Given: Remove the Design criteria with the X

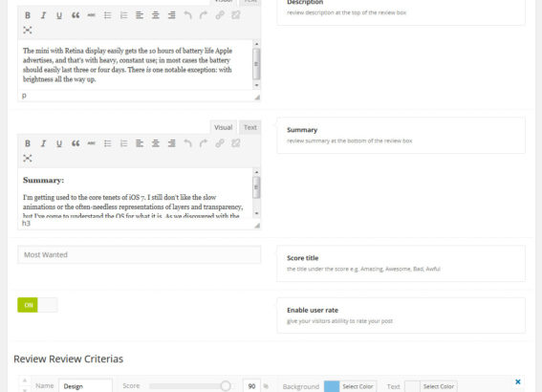Looking at the screenshot, I should [x=518, y=381].
